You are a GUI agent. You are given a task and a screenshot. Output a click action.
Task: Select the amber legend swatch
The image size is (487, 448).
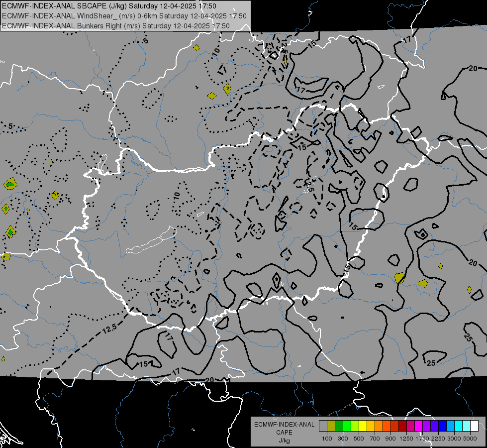coord(371,426)
